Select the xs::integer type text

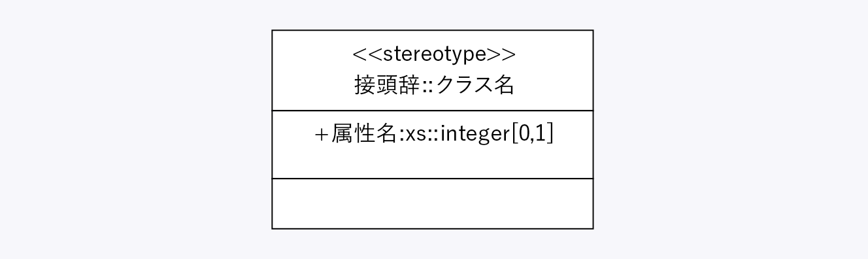click(458, 134)
